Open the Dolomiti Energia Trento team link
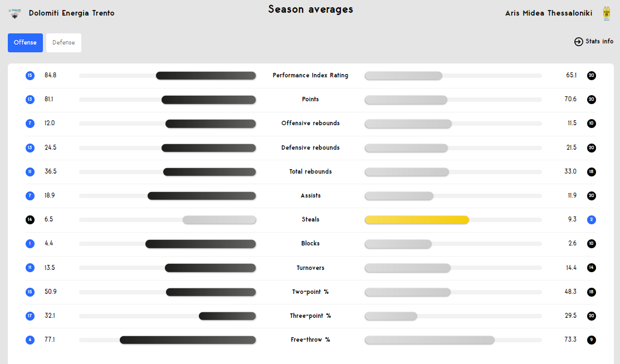The height and width of the screenshot is (364, 620). point(71,13)
